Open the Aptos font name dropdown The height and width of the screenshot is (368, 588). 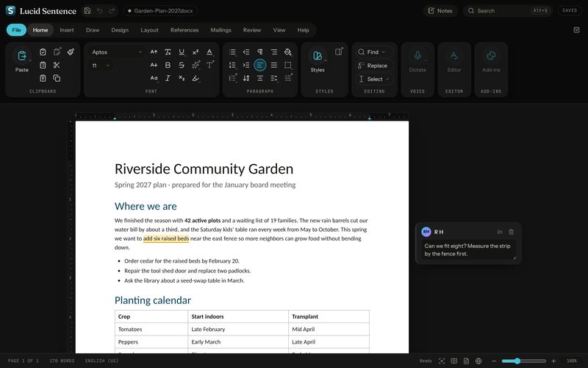click(117, 52)
